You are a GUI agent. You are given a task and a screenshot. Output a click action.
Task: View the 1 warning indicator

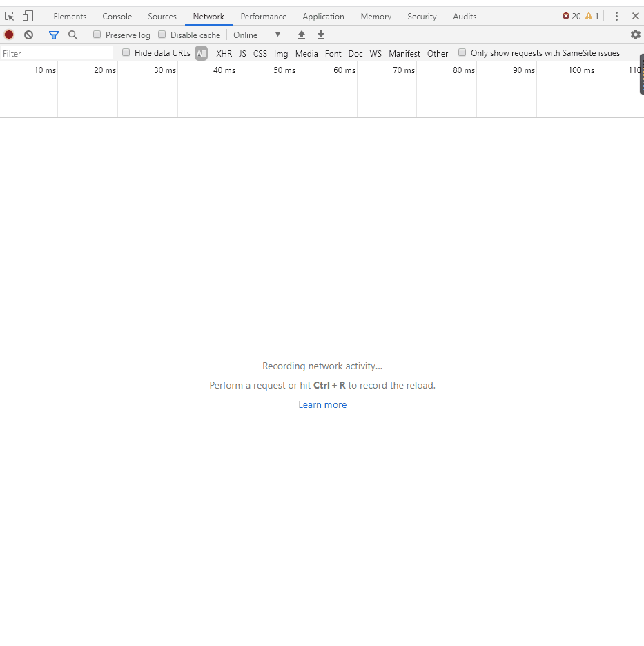[x=592, y=16]
